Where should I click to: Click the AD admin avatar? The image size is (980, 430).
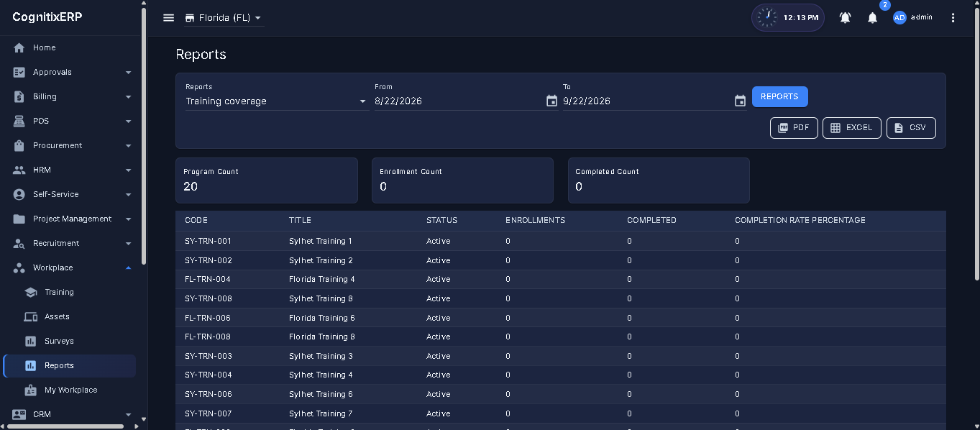coord(899,17)
